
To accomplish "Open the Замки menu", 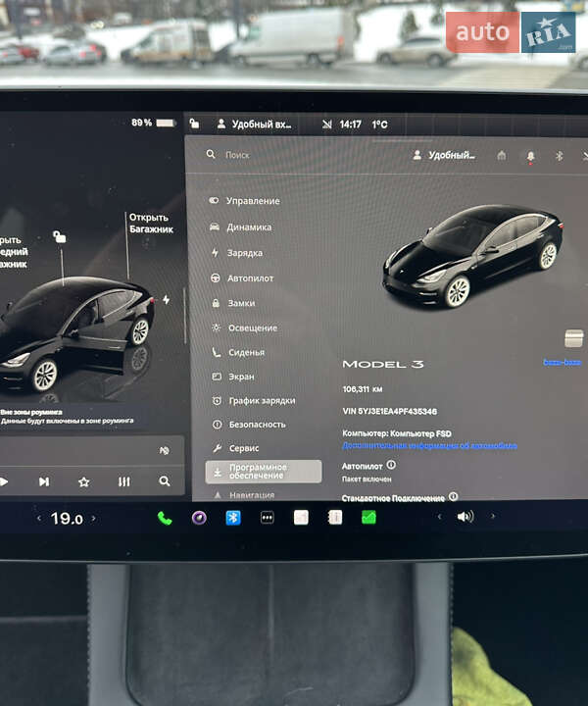I will click(233, 303).
